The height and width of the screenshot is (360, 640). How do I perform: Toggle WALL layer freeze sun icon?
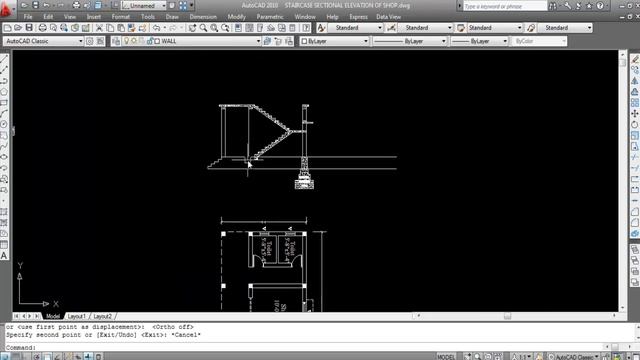[x=134, y=41]
